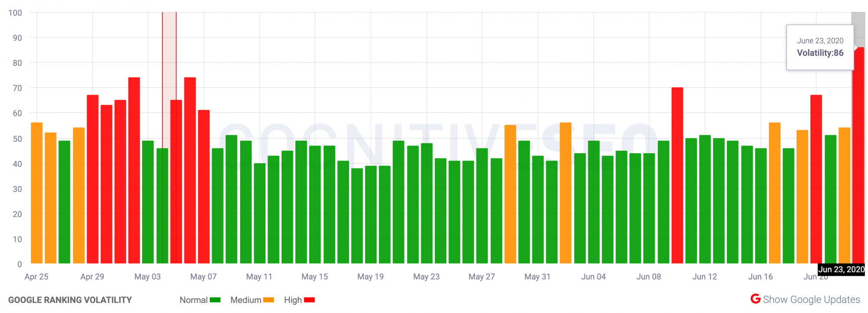Click the May 15 x-axis label

point(315,277)
